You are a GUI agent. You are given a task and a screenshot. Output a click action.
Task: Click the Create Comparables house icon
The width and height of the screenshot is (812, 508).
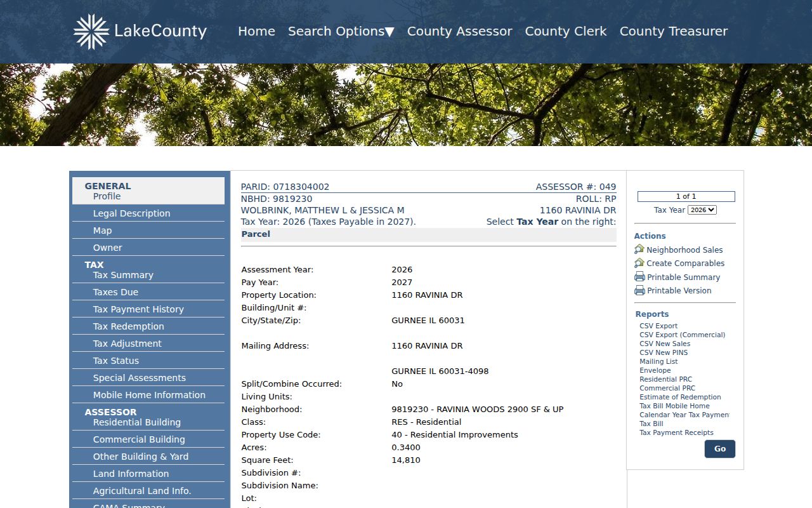pyautogui.click(x=639, y=263)
